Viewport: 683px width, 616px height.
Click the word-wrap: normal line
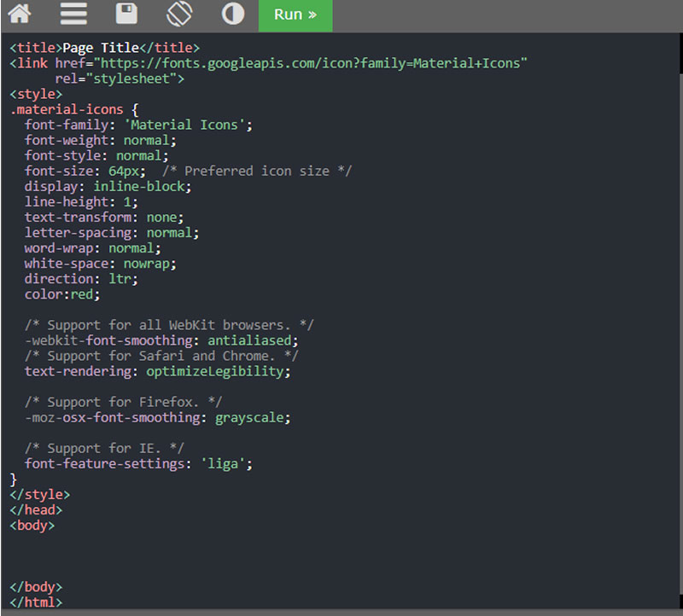point(92,248)
